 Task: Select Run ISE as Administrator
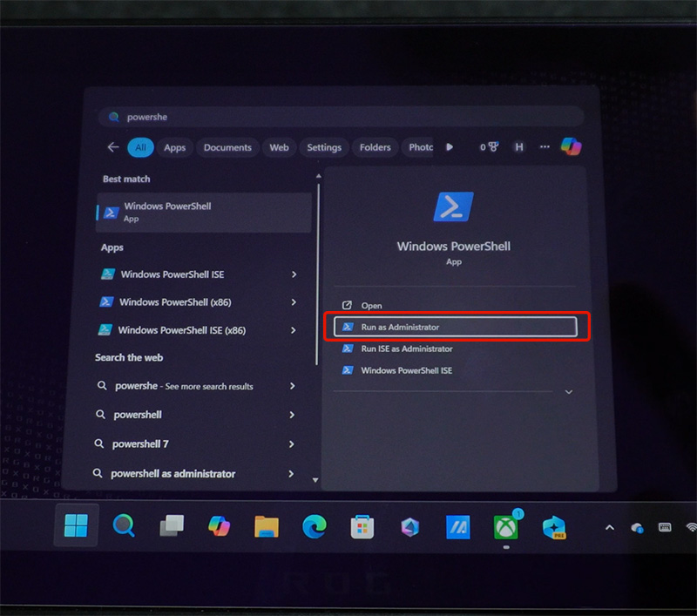[x=406, y=349]
